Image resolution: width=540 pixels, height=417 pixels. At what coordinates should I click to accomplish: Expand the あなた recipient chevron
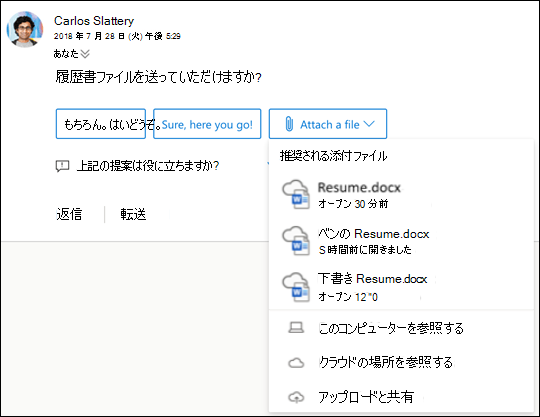(85, 54)
